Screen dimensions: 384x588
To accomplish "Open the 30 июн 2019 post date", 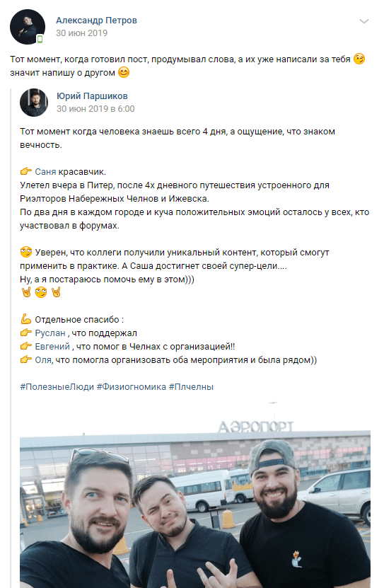I will [x=81, y=33].
